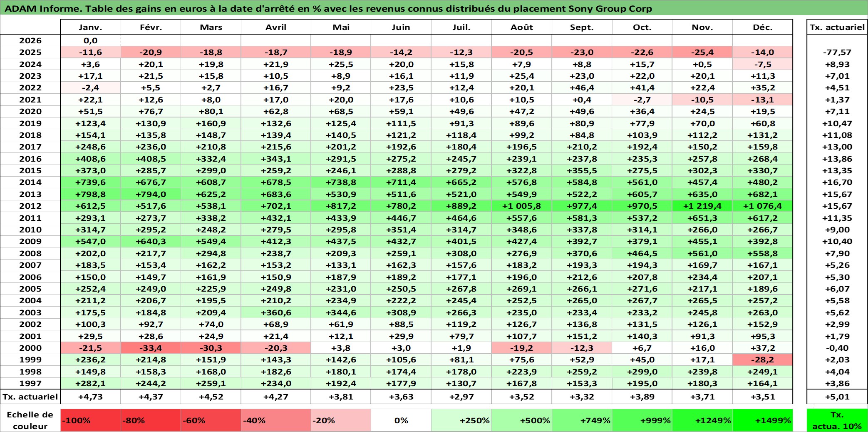Click the 0% white scale cell

401,420
